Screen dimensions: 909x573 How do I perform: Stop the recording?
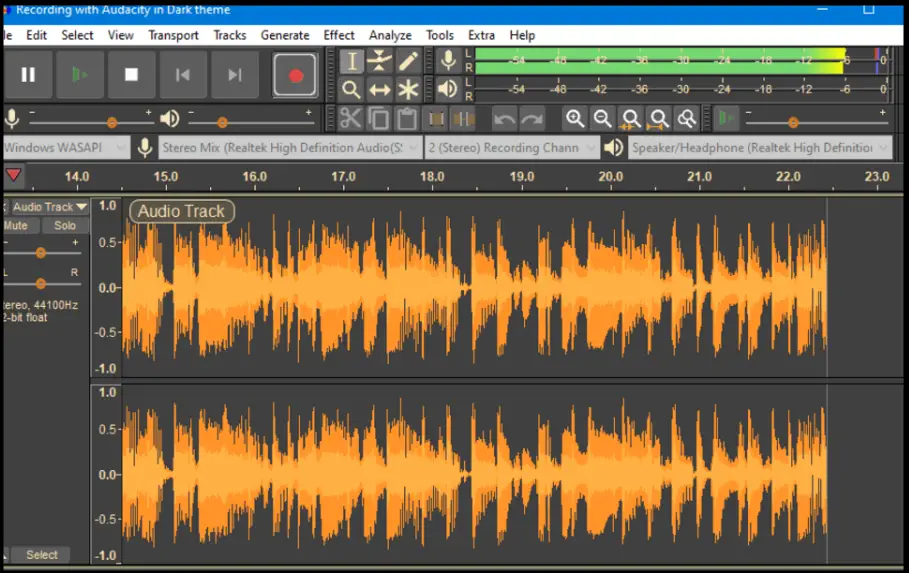click(x=132, y=75)
